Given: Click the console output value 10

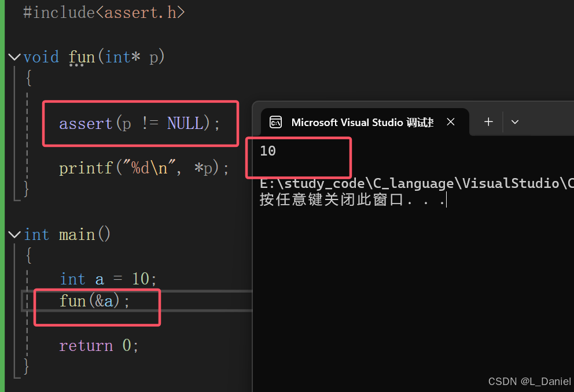Looking at the screenshot, I should 267,151.
